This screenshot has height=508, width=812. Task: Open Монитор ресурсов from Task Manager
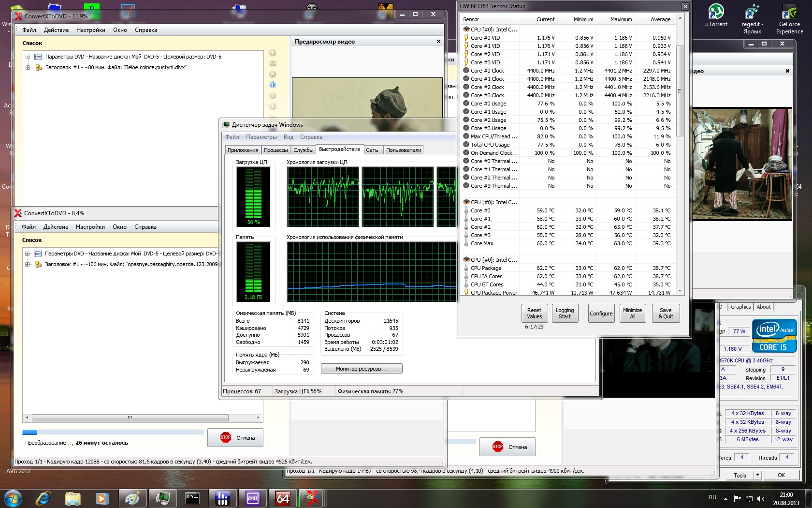coord(362,369)
